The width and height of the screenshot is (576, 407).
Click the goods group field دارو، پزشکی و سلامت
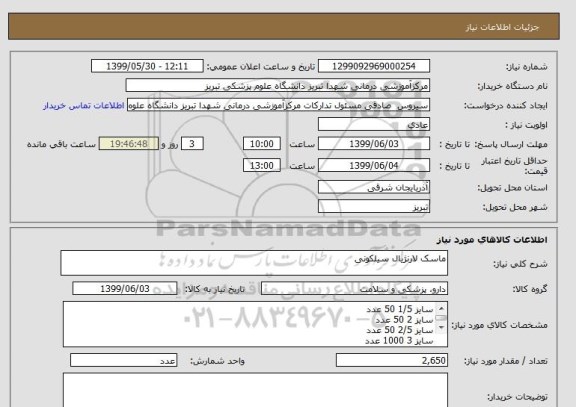point(354,289)
